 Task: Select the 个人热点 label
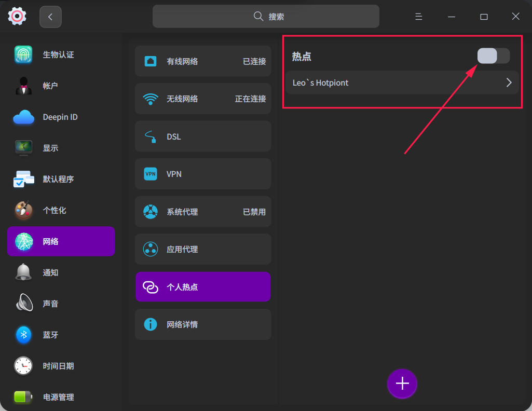tap(182, 287)
